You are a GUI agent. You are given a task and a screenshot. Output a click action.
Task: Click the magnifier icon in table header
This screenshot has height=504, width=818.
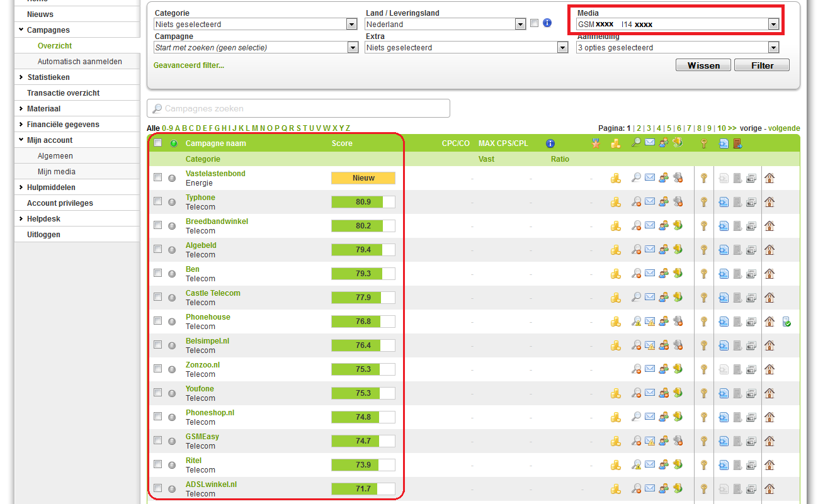click(636, 143)
